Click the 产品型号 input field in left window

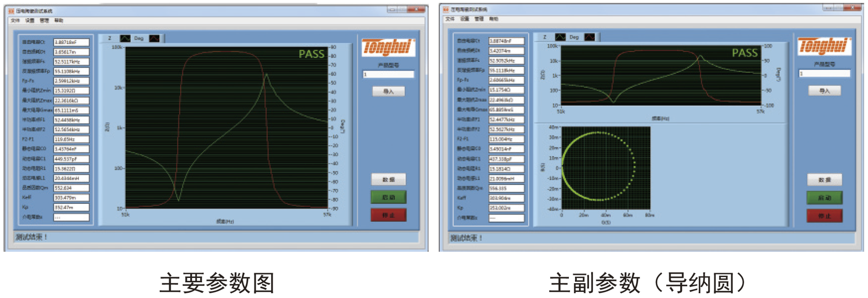(388, 74)
